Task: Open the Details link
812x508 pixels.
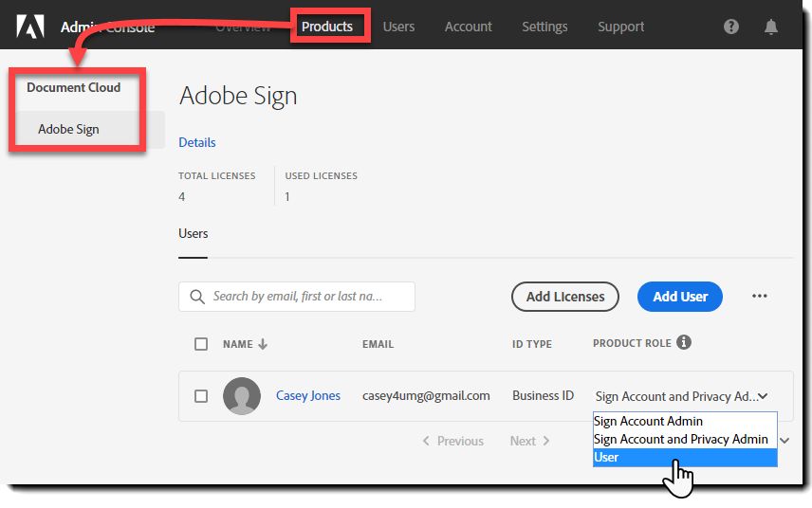Action: pos(197,142)
